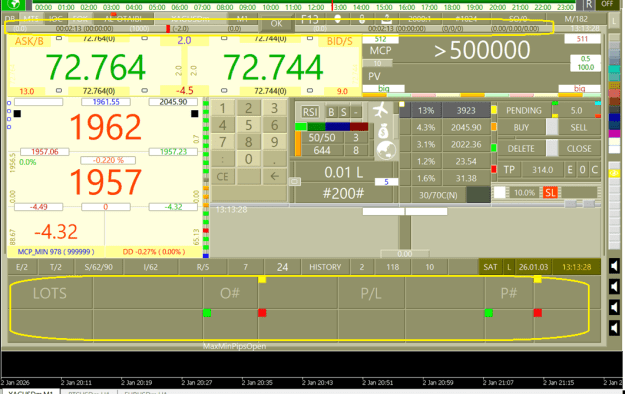The height and width of the screenshot is (394, 625).
Task: Click the red indicator beside TP
Action: [x=494, y=169]
